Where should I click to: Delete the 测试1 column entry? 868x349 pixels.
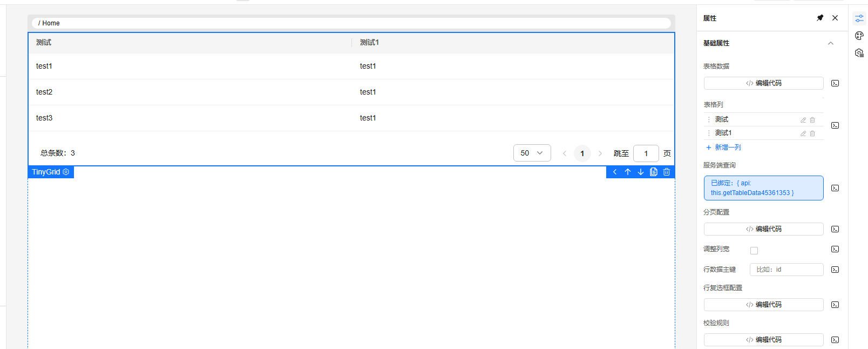pos(812,133)
